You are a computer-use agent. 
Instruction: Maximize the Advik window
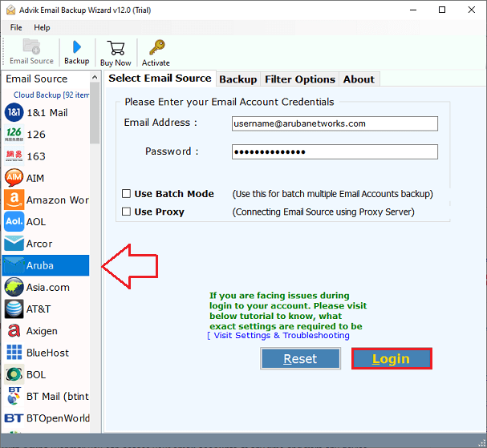tap(442, 10)
